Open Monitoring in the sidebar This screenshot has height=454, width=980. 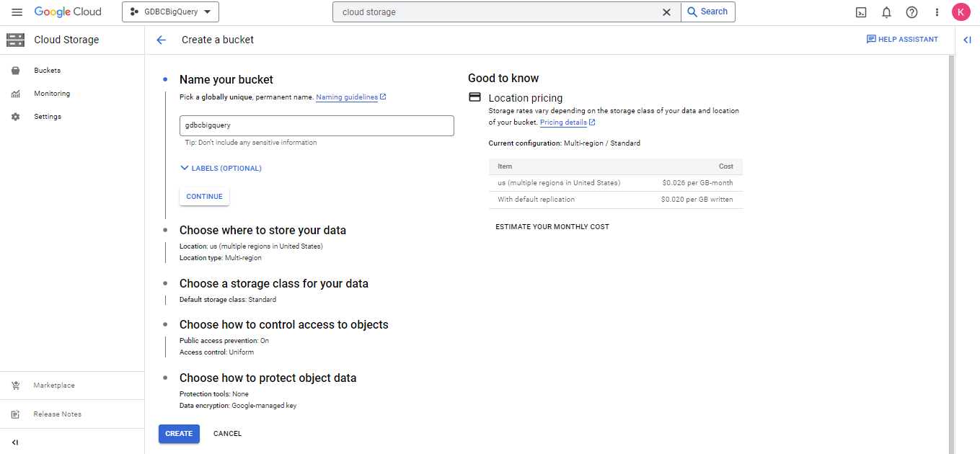click(x=51, y=94)
